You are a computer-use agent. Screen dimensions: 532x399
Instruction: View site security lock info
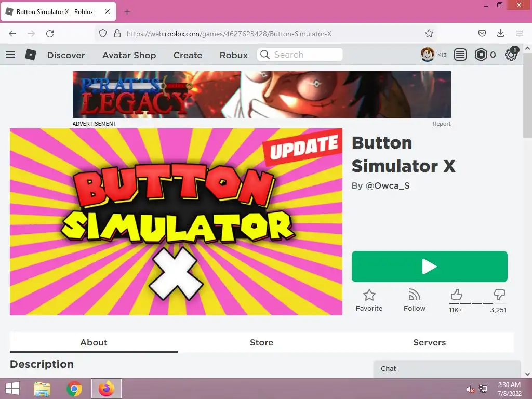pyautogui.click(x=117, y=34)
